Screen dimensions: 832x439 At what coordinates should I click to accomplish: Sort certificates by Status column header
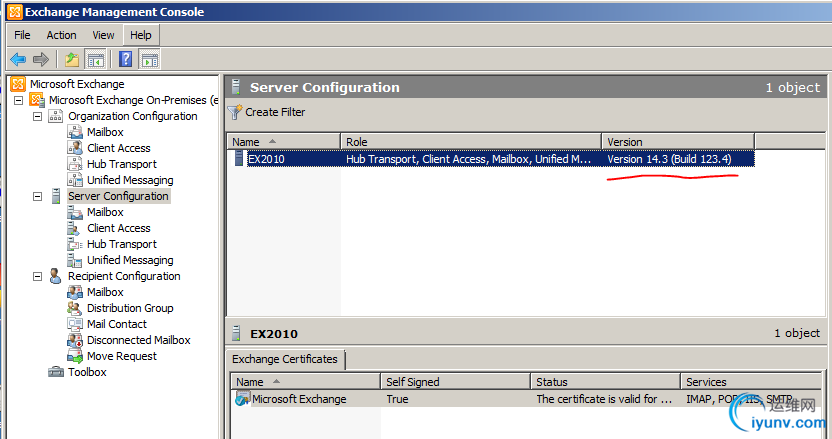point(605,382)
